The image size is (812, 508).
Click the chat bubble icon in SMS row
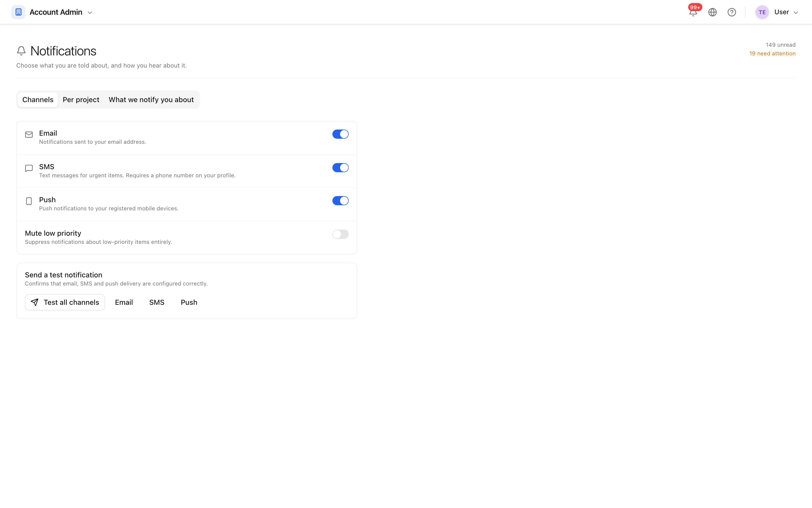pos(29,168)
